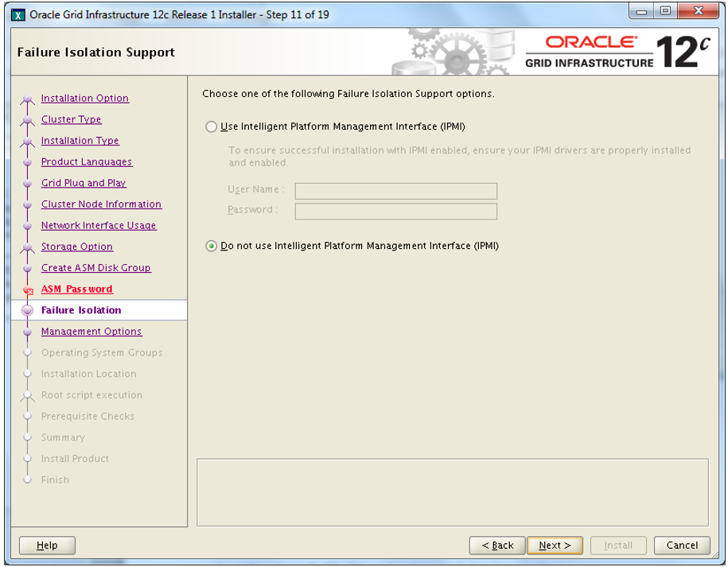Click the Cluster Type step node icon
This screenshot has height=567, width=728.
(x=27, y=121)
